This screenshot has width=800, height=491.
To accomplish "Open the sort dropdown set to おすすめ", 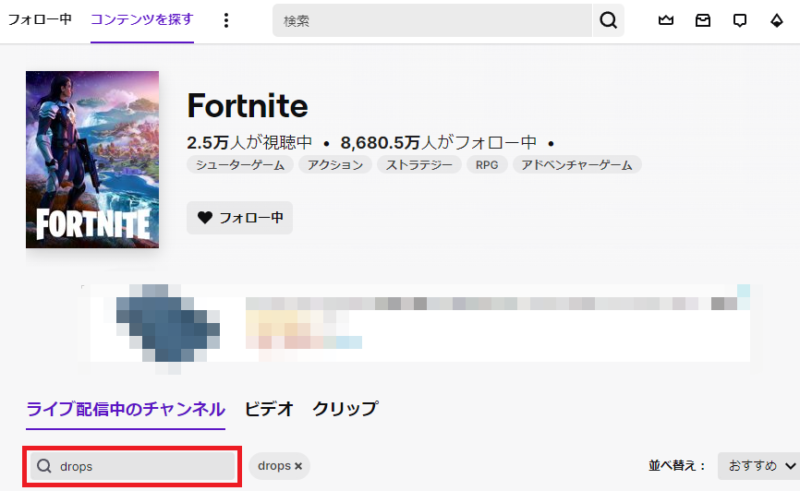I will (759, 465).
